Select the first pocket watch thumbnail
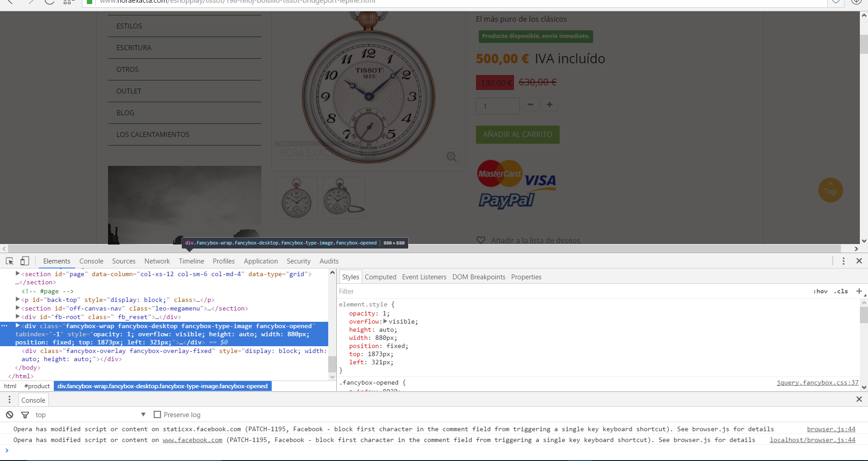The image size is (868, 461). point(297,198)
